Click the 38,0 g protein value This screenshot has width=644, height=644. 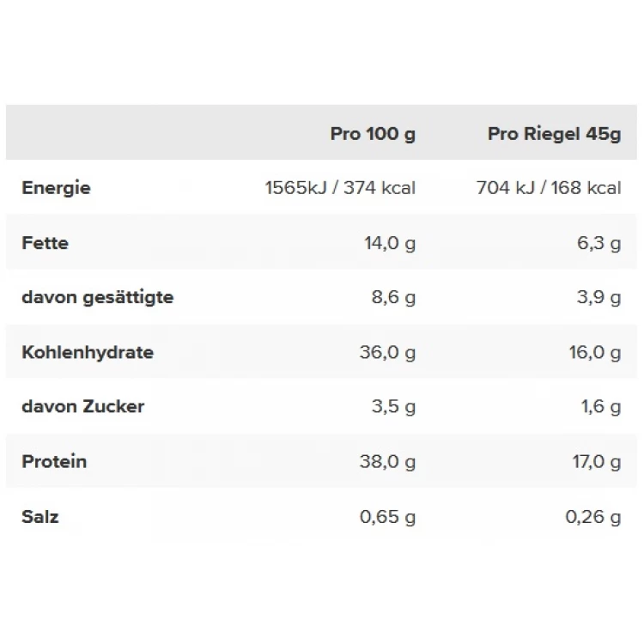388,462
